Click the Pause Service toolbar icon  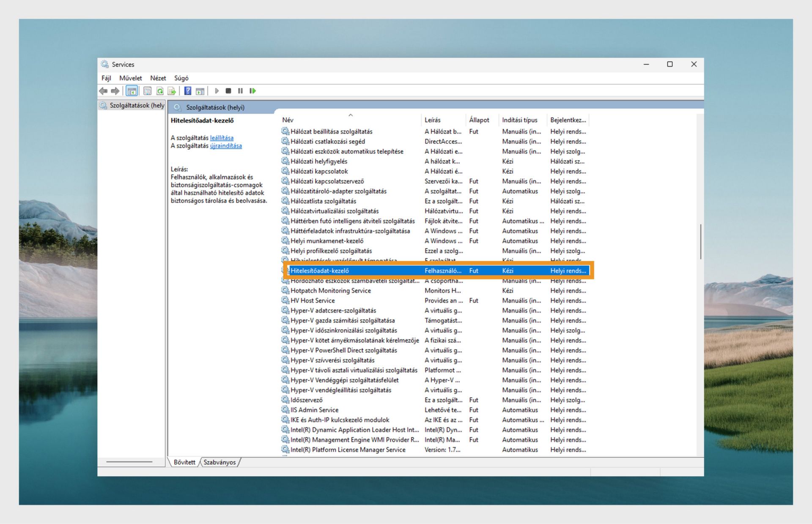[240, 91]
